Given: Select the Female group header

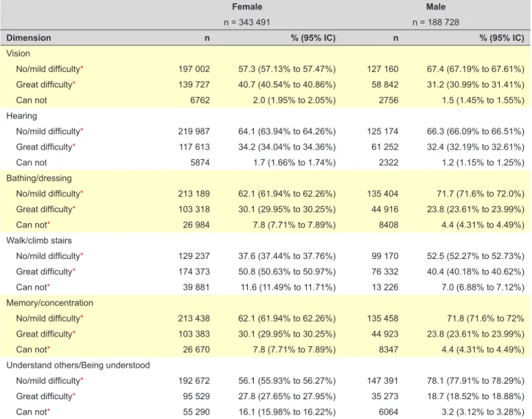Looking at the screenshot, I should (x=247, y=7).
